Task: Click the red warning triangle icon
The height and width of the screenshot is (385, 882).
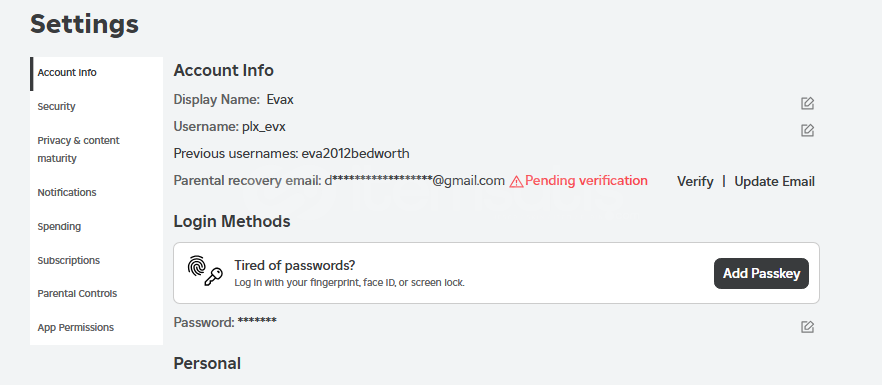Action: 516,181
